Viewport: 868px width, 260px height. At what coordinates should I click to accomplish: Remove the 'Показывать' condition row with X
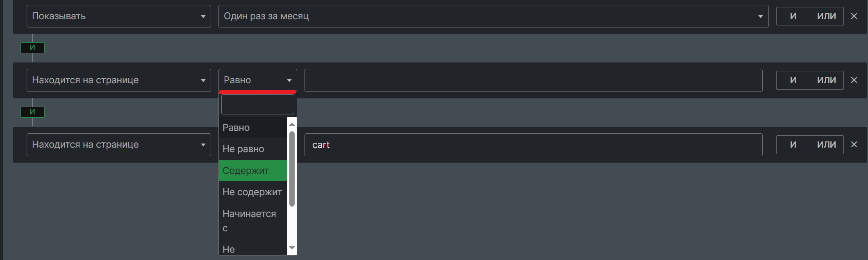coord(854,16)
